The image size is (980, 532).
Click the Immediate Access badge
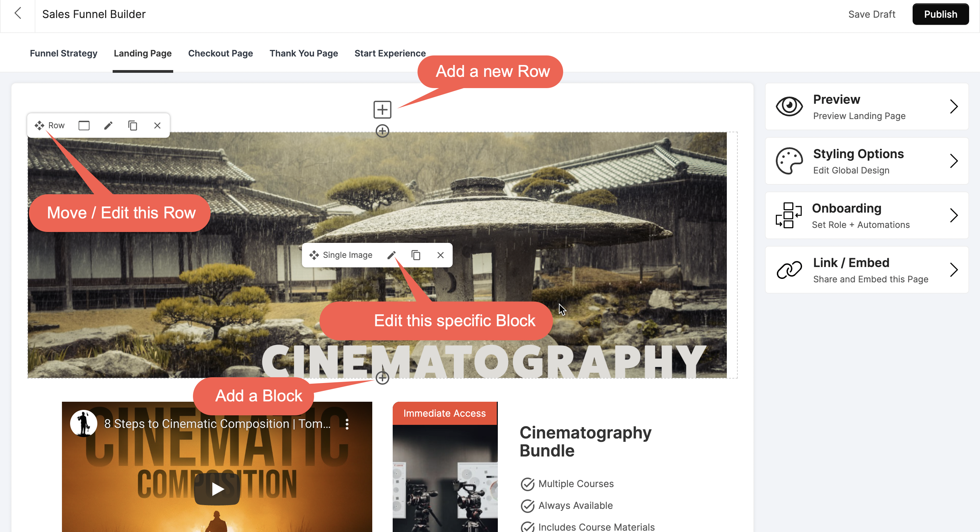444,413
